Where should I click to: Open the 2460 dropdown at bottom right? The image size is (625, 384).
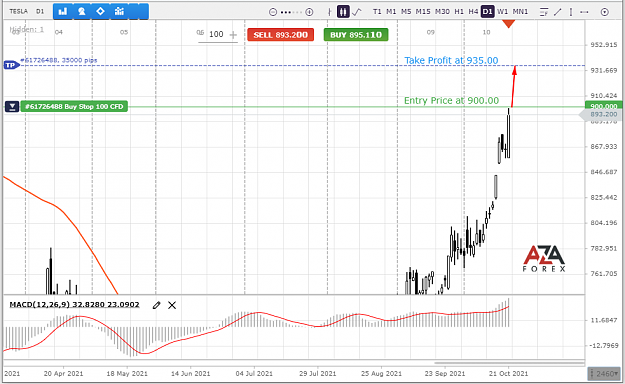point(604,374)
